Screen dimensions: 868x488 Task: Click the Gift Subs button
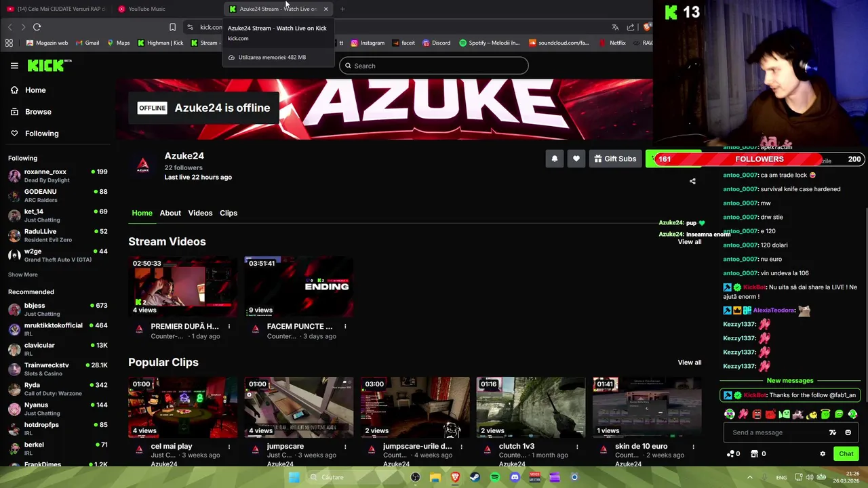[x=615, y=159]
